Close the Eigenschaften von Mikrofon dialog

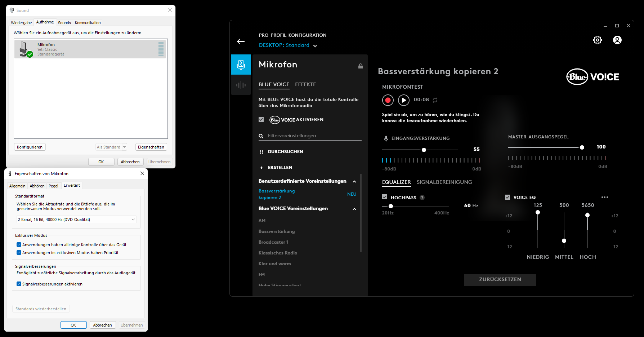142,173
